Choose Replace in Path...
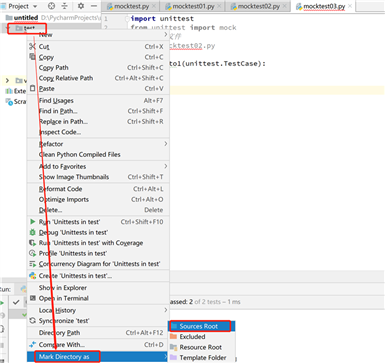 click(98, 121)
